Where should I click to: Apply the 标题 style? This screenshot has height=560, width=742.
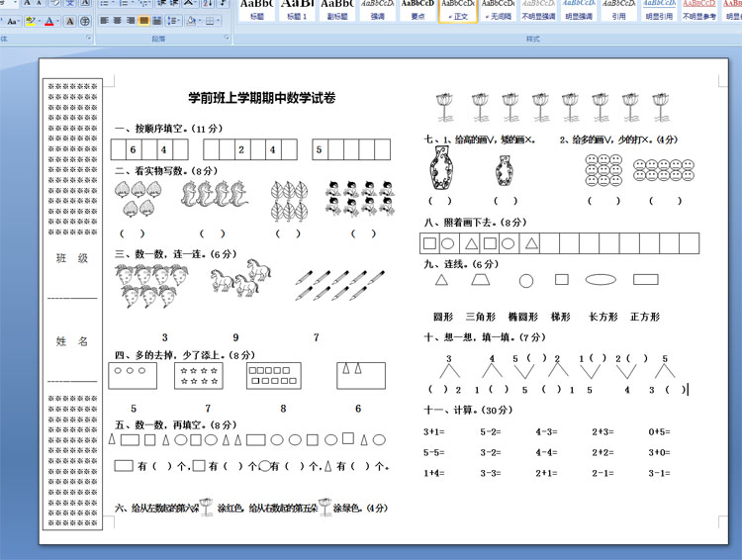[256, 11]
